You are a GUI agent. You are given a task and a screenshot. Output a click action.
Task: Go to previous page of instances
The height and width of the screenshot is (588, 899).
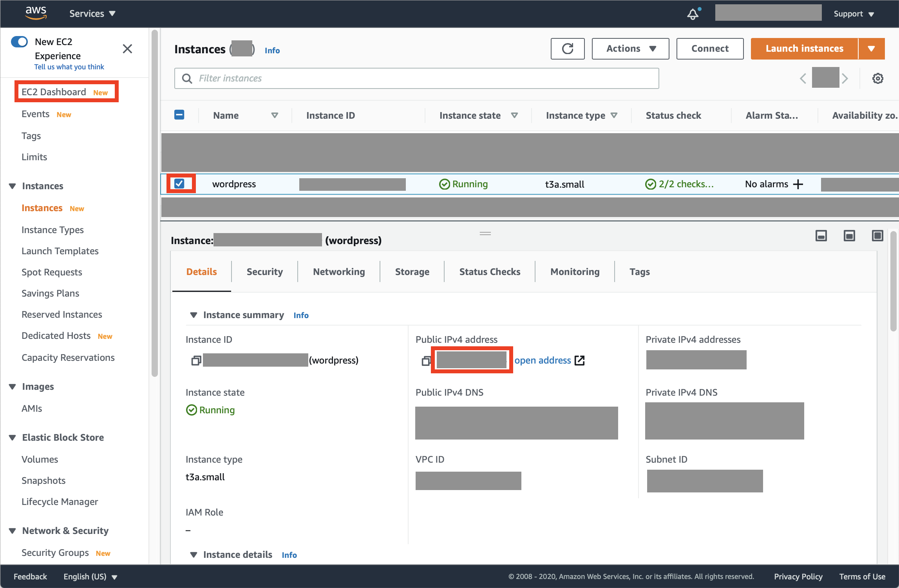803,78
